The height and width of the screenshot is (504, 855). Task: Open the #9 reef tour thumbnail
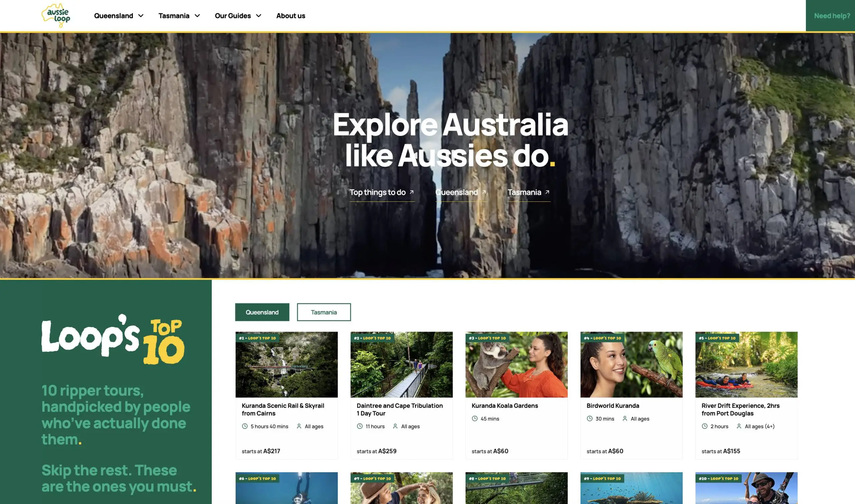pyautogui.click(x=632, y=488)
